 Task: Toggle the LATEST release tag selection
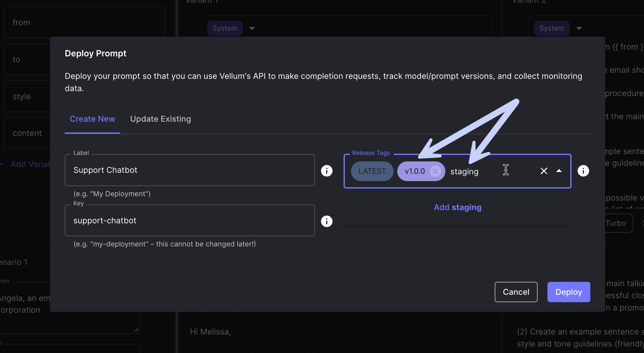[x=372, y=171]
